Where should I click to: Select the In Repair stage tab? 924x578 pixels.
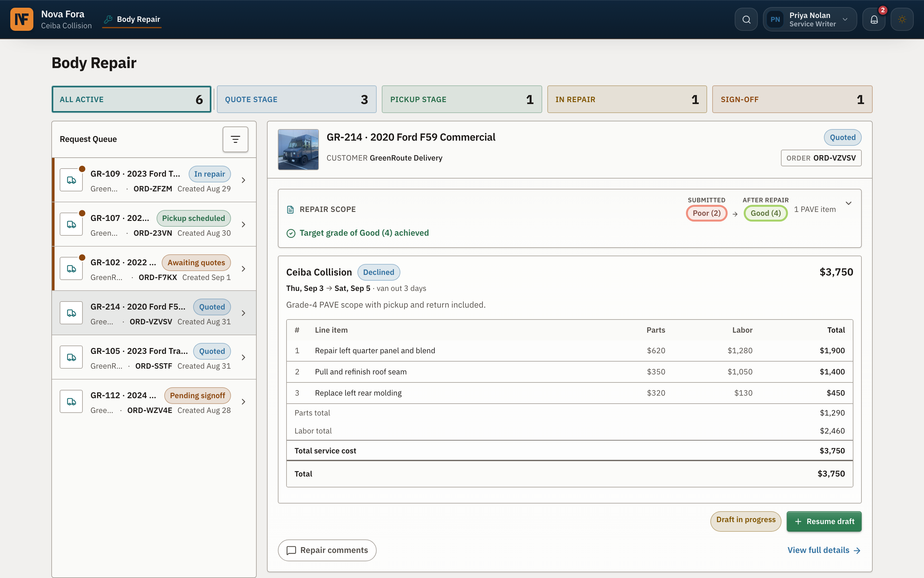click(x=627, y=100)
